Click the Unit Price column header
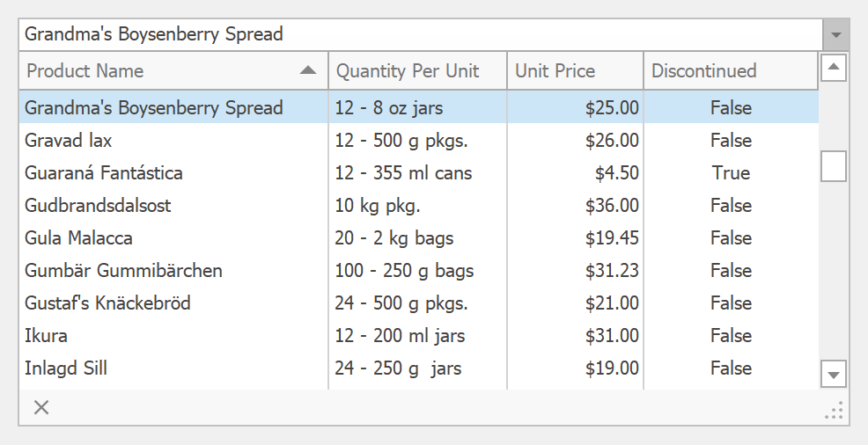 (x=575, y=71)
